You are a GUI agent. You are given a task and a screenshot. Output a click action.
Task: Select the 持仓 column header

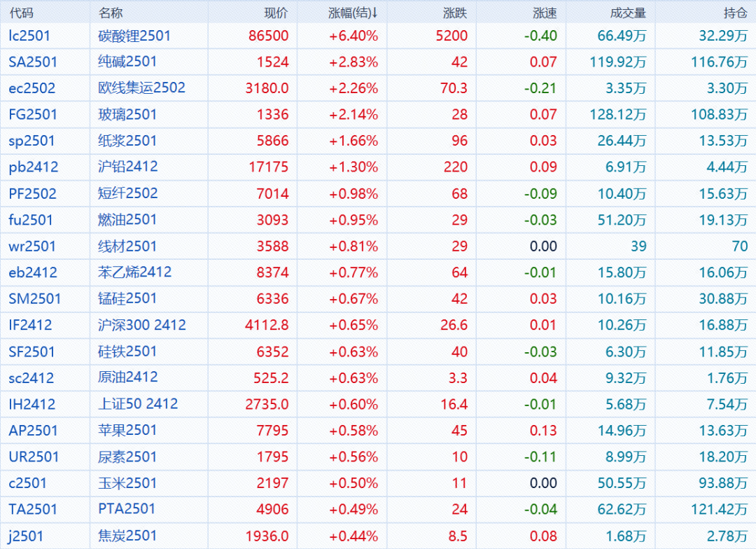735,13
